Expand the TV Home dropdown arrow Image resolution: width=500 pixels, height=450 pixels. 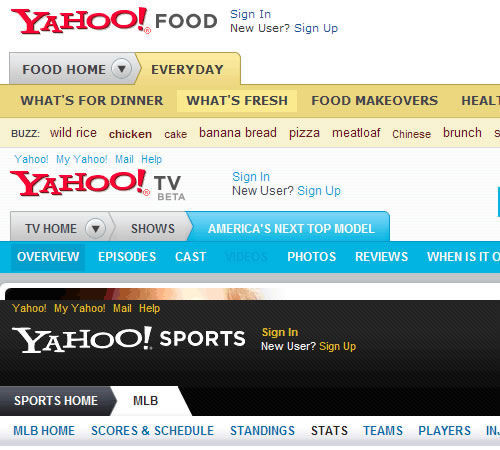(x=95, y=229)
